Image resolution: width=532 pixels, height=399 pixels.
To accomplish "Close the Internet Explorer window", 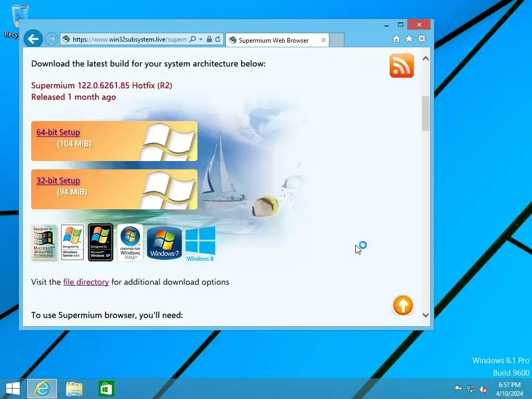I will 419,24.
